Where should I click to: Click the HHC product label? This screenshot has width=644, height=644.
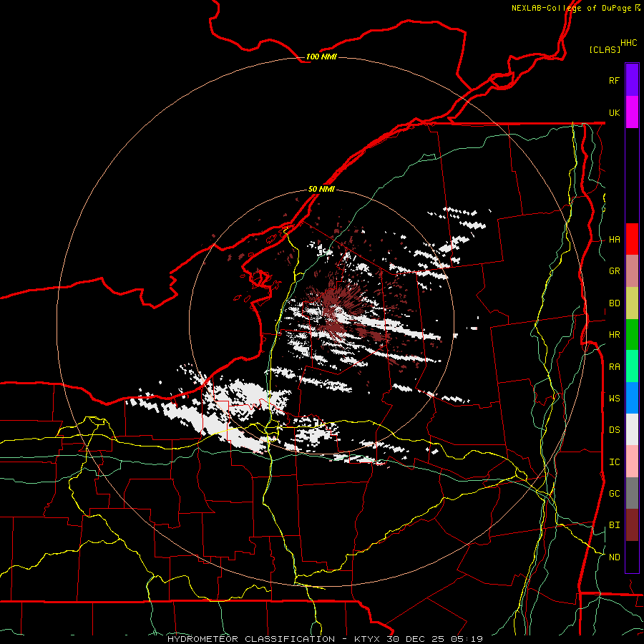pos(628,42)
